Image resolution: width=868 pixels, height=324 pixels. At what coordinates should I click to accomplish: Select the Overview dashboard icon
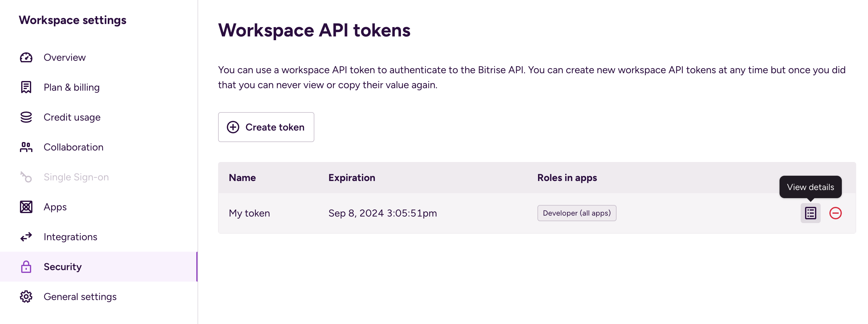[x=26, y=57]
